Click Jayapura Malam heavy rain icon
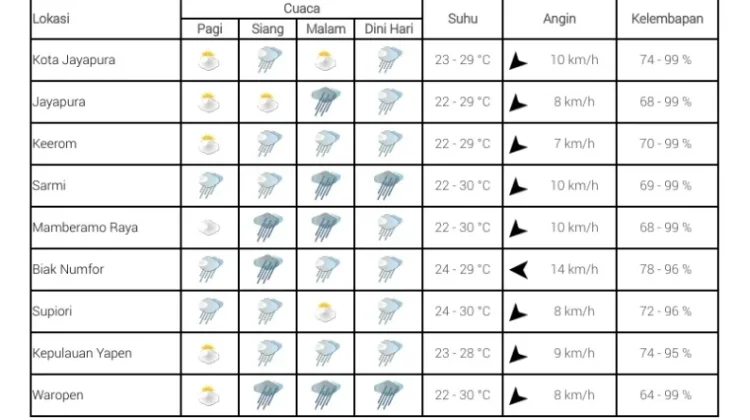This screenshot has width=750, height=420. tap(325, 102)
